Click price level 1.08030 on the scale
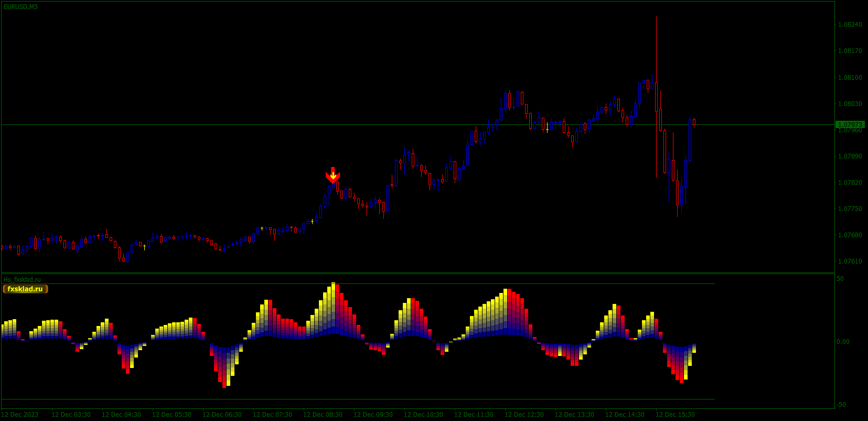The height and width of the screenshot is (421, 868). [x=850, y=104]
